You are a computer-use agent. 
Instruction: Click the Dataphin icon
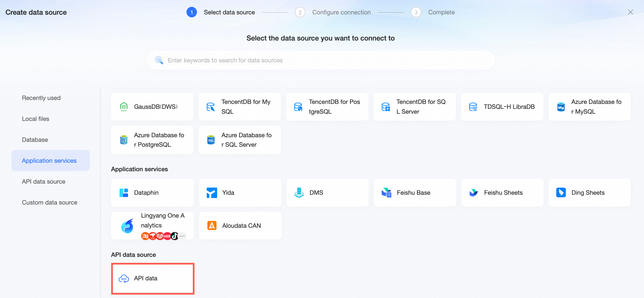pyautogui.click(x=124, y=193)
